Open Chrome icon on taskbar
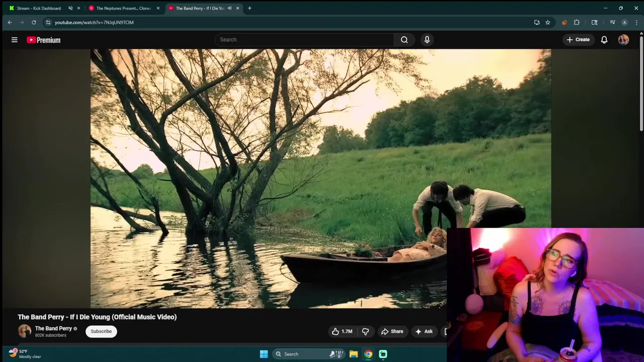The image size is (644, 362). 368,354
